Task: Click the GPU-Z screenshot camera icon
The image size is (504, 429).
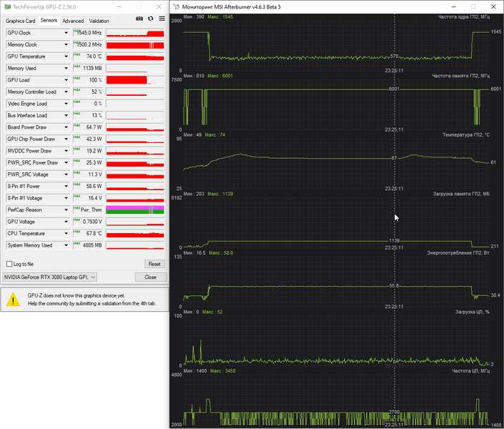Action: coord(139,19)
